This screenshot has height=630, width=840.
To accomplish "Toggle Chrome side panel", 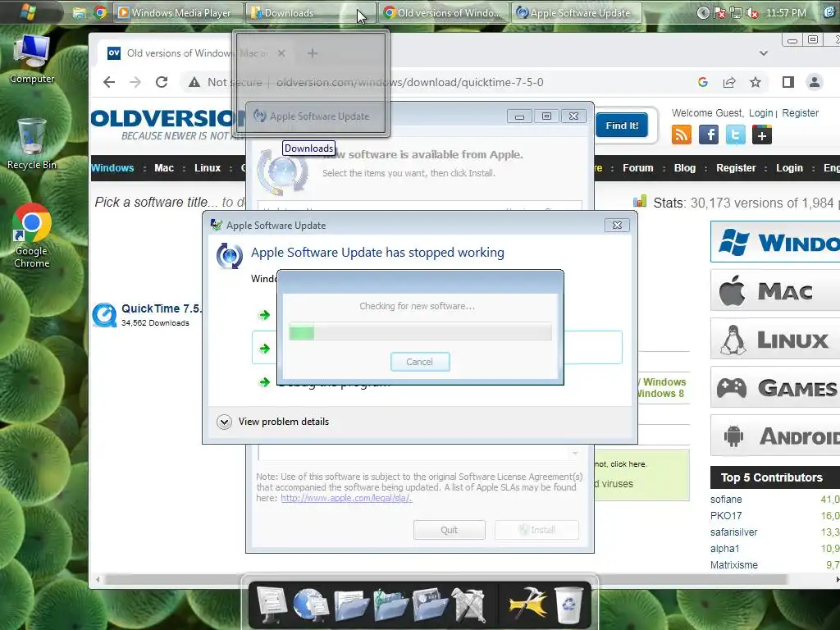I will tap(788, 82).
